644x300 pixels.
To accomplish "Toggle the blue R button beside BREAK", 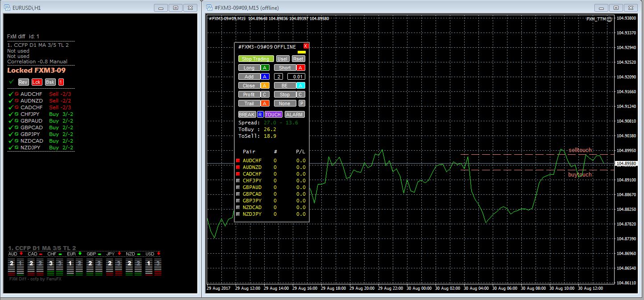I will coord(260,115).
